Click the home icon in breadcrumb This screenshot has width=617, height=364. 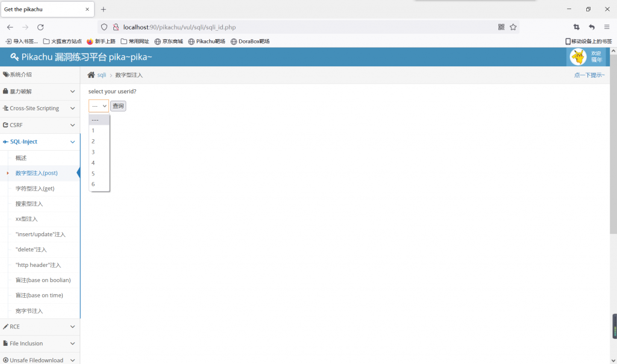[91, 75]
